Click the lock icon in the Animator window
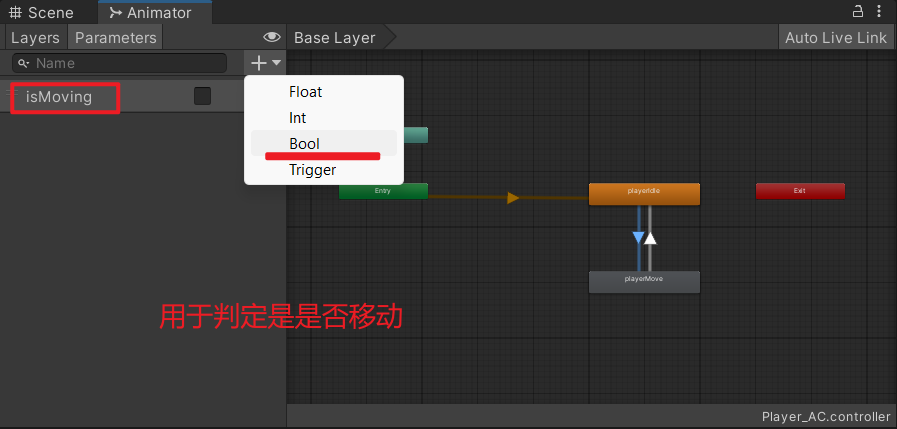This screenshot has width=897, height=429. (858, 11)
